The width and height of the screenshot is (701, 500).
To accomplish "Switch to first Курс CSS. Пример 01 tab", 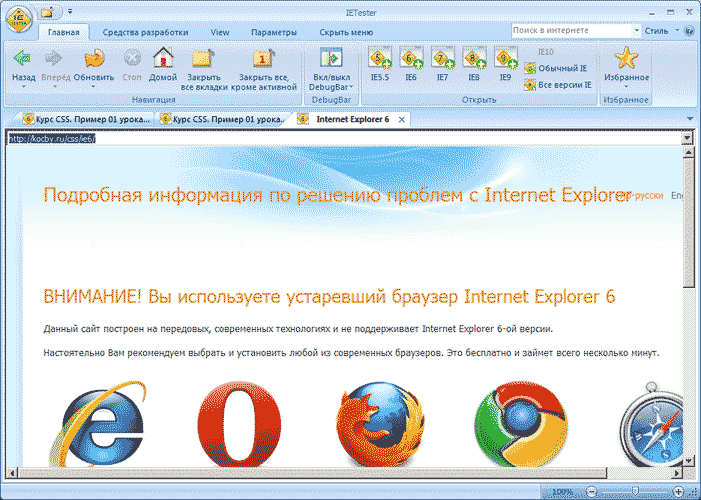I will [x=87, y=119].
